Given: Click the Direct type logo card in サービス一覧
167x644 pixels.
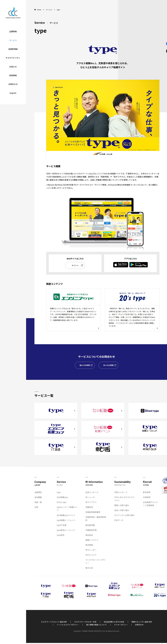Looking at the screenshot, I should 148,410.
